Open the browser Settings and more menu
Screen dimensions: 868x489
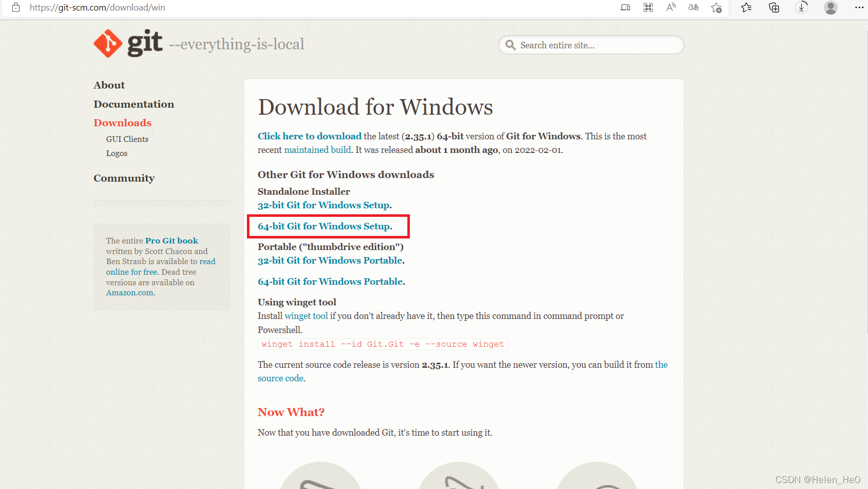pyautogui.click(x=859, y=8)
